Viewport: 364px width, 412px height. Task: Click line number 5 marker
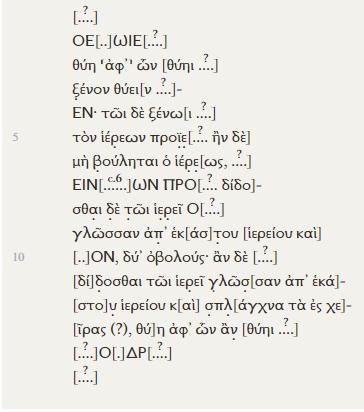[x=15, y=137]
